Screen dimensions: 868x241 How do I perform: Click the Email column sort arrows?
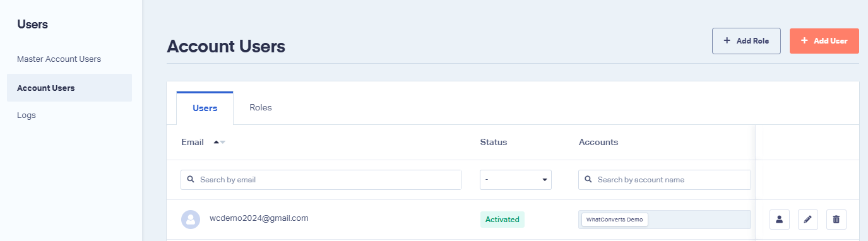[219, 143]
